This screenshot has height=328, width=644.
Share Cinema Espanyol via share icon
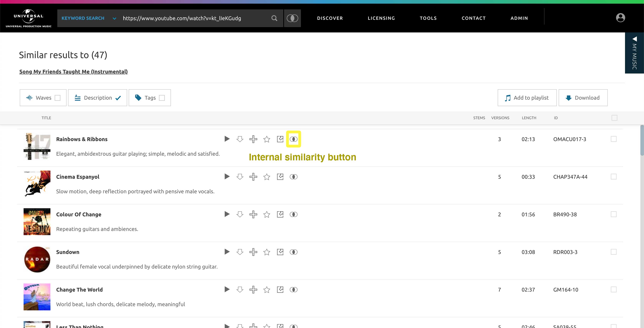click(x=280, y=177)
